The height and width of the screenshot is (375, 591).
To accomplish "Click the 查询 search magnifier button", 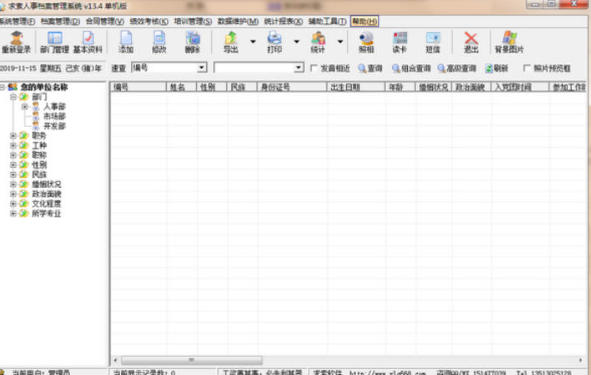I will [x=370, y=68].
